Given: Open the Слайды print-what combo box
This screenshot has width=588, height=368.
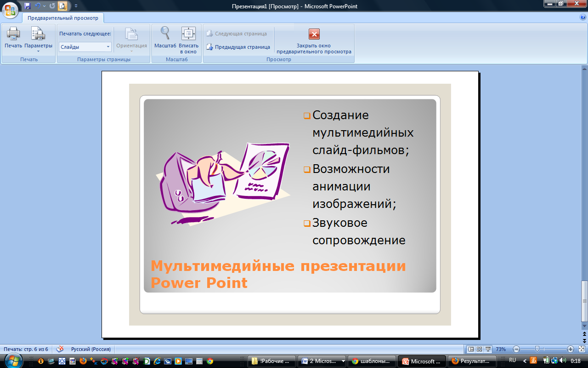Looking at the screenshot, I should pos(85,47).
